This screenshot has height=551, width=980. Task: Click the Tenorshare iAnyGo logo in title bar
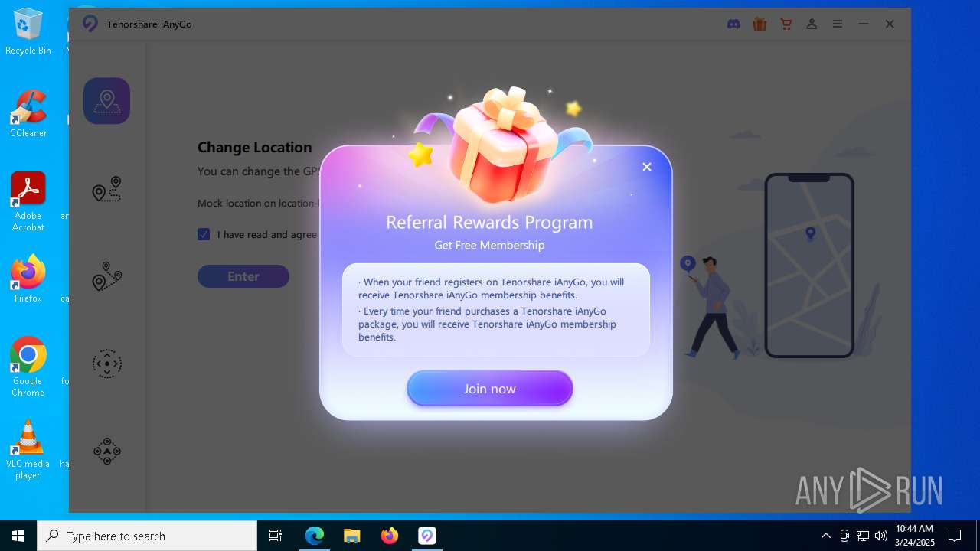click(90, 24)
